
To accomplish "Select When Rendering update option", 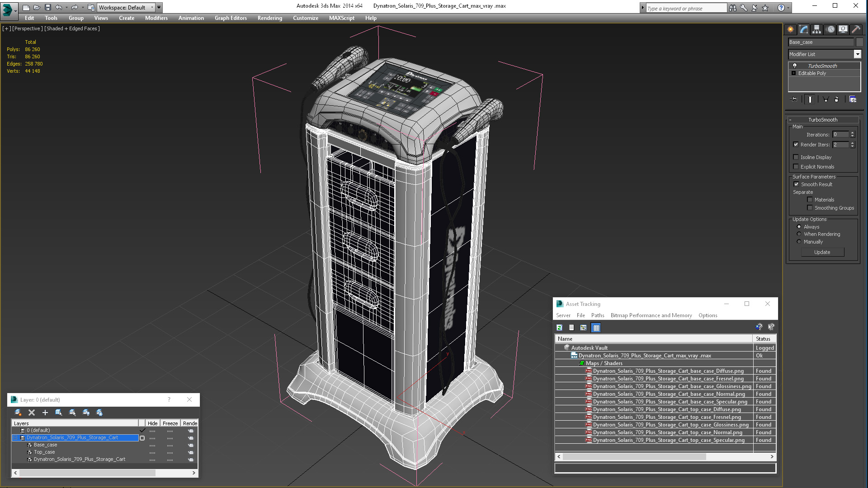I will click(799, 234).
